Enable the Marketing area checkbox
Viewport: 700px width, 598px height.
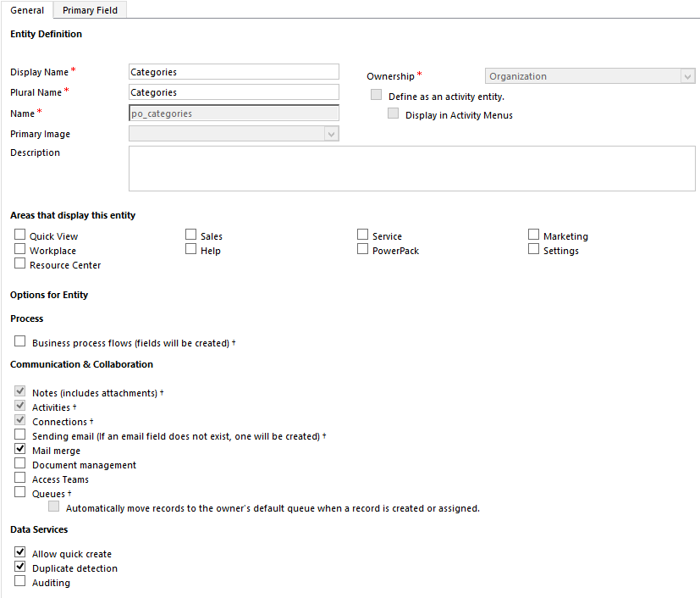[534, 235]
